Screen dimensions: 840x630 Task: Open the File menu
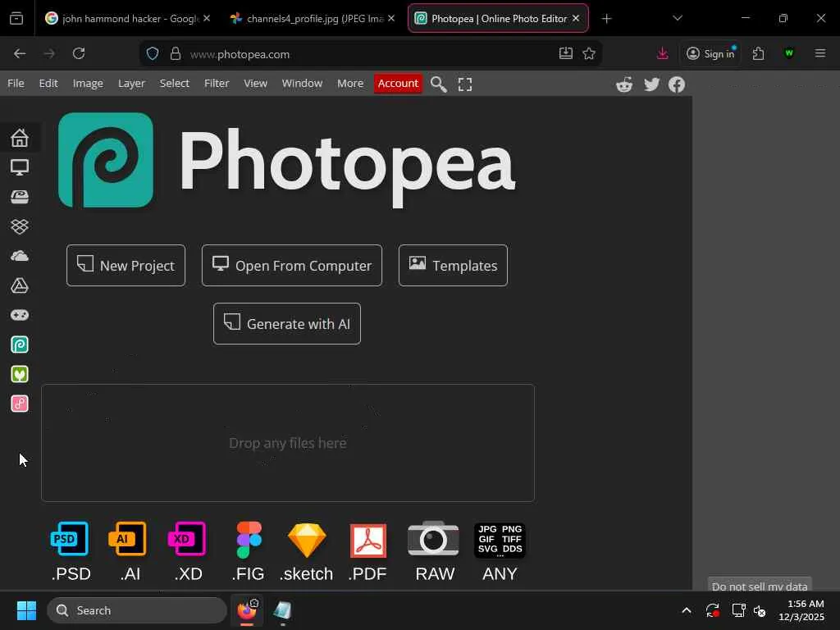(x=16, y=84)
